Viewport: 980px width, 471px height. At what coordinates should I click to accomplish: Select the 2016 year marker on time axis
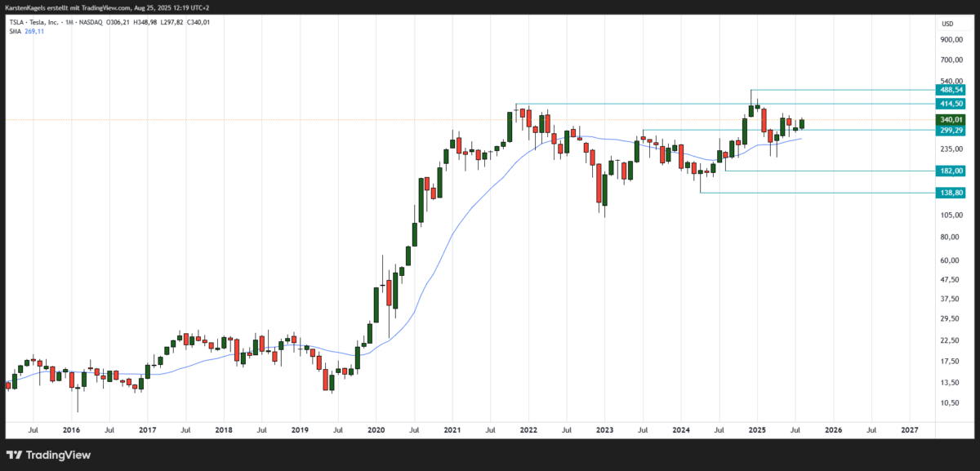tap(71, 429)
